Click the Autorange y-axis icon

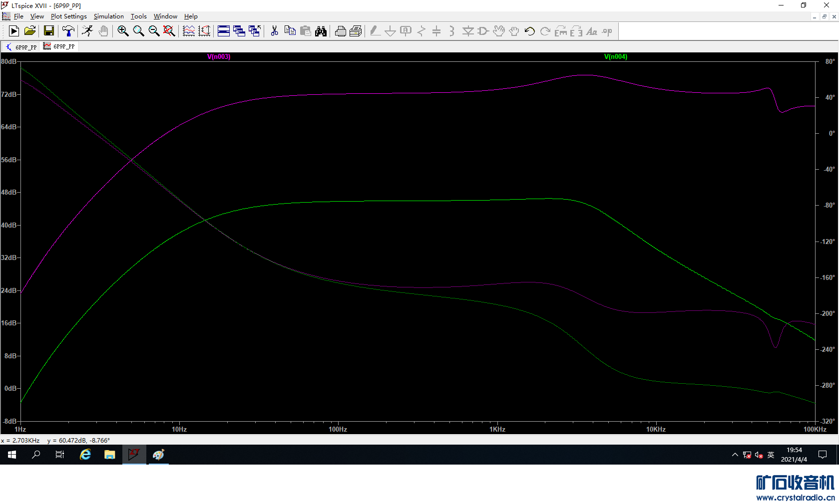[204, 31]
